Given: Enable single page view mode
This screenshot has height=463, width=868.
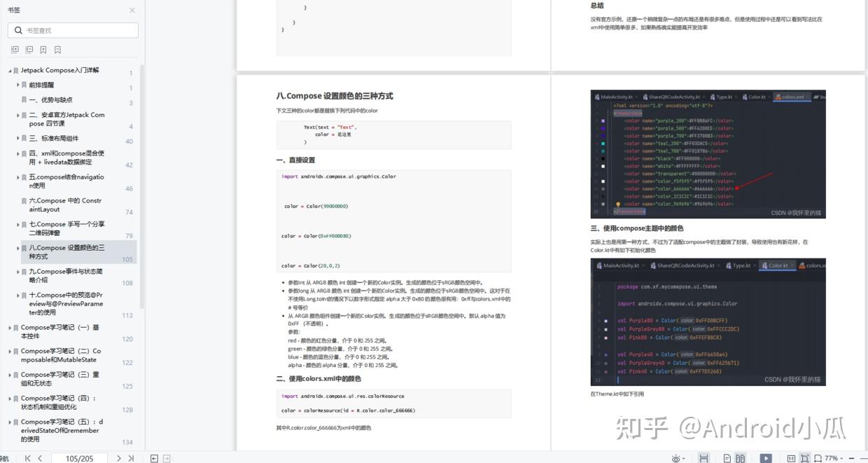Looking at the screenshot, I should click(x=727, y=458).
